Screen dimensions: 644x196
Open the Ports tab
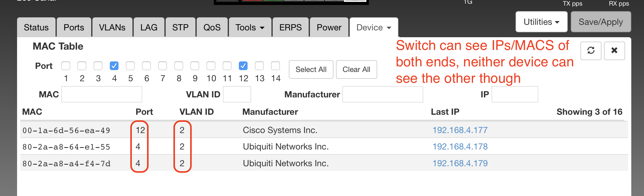(x=74, y=28)
